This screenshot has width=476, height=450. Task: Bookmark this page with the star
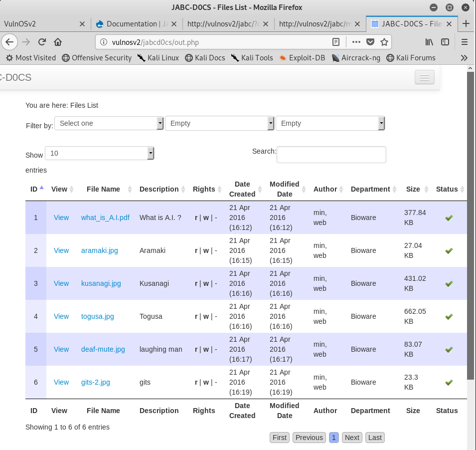coord(384,42)
